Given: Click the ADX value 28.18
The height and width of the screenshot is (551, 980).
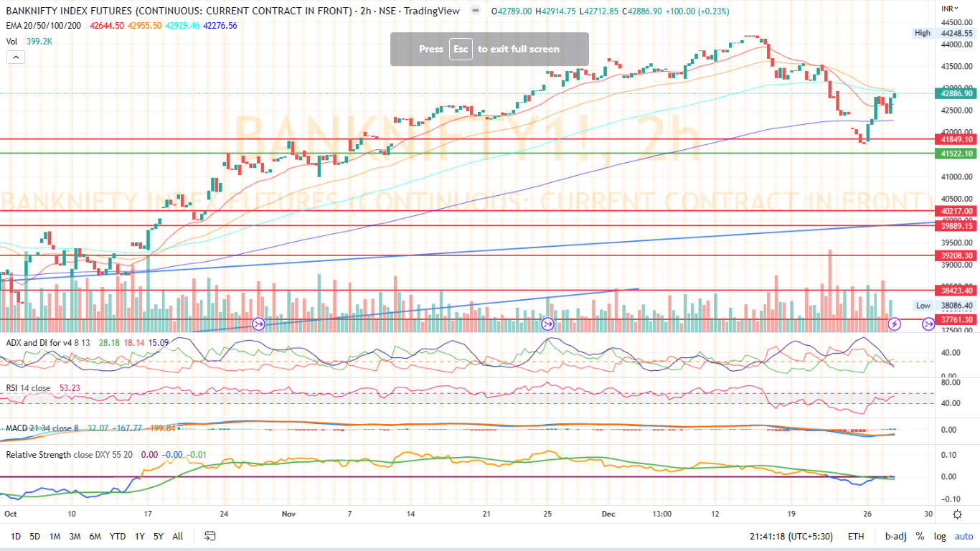Looking at the screenshot, I should pos(109,342).
